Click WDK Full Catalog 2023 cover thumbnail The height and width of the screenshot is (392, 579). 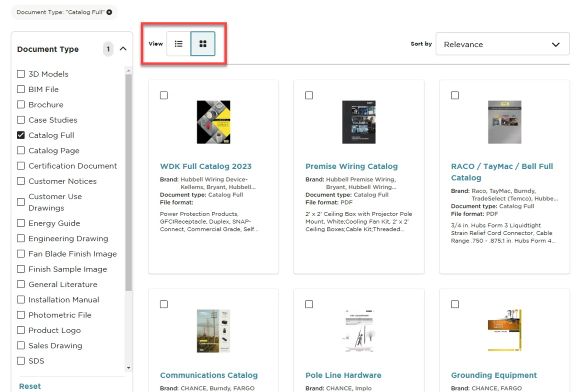click(213, 122)
